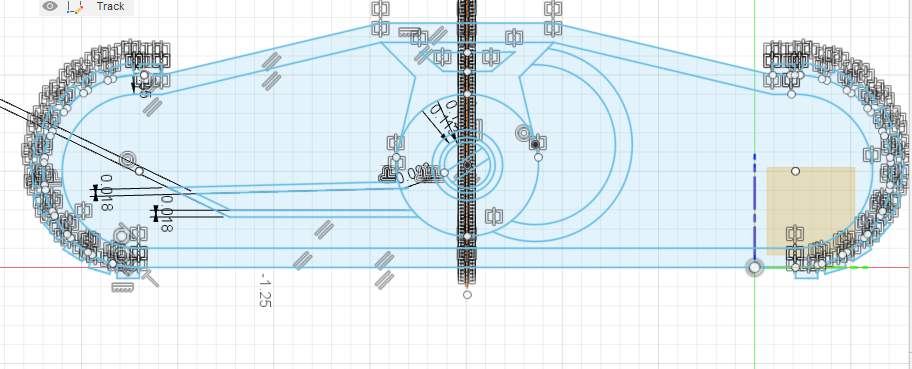
Task: Select the Track sketch label
Action: pyautogui.click(x=111, y=6)
